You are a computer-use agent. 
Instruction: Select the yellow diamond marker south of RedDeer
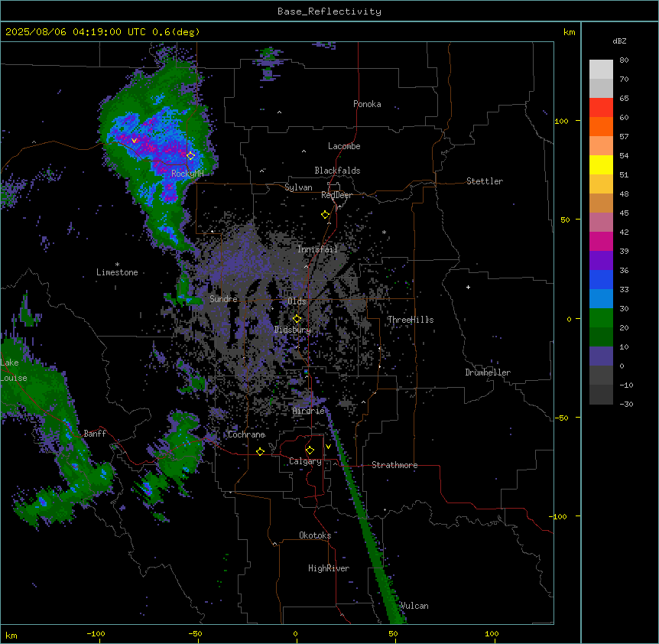pyautogui.click(x=326, y=215)
